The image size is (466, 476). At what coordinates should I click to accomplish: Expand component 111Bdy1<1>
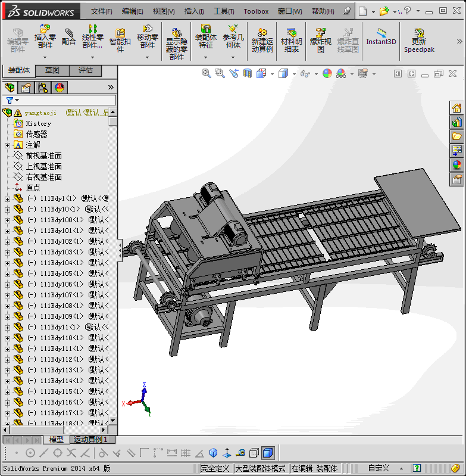(7, 199)
